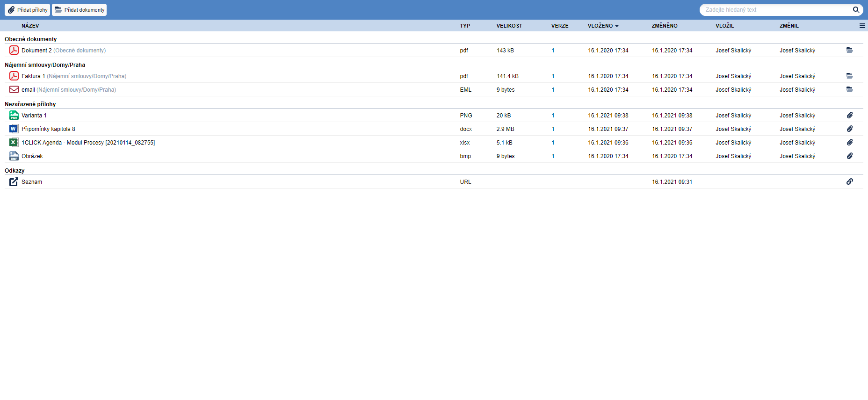This screenshot has width=868, height=400.
Task: Open the Seznam link
Action: [x=32, y=182]
